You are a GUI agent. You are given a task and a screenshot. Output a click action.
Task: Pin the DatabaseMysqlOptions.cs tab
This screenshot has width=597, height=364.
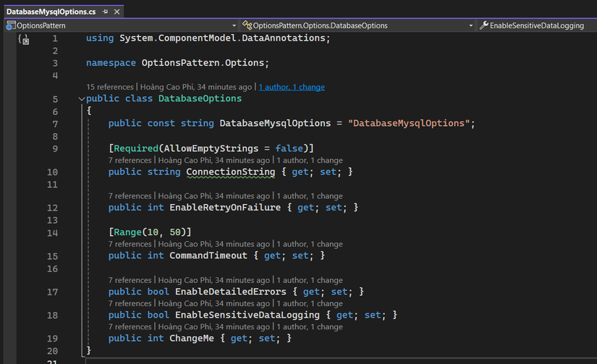[106, 12]
